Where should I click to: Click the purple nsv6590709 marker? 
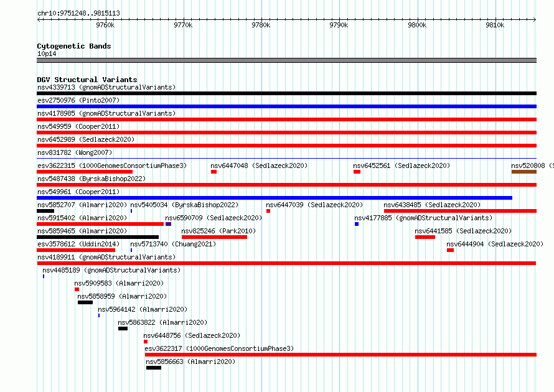(168, 224)
